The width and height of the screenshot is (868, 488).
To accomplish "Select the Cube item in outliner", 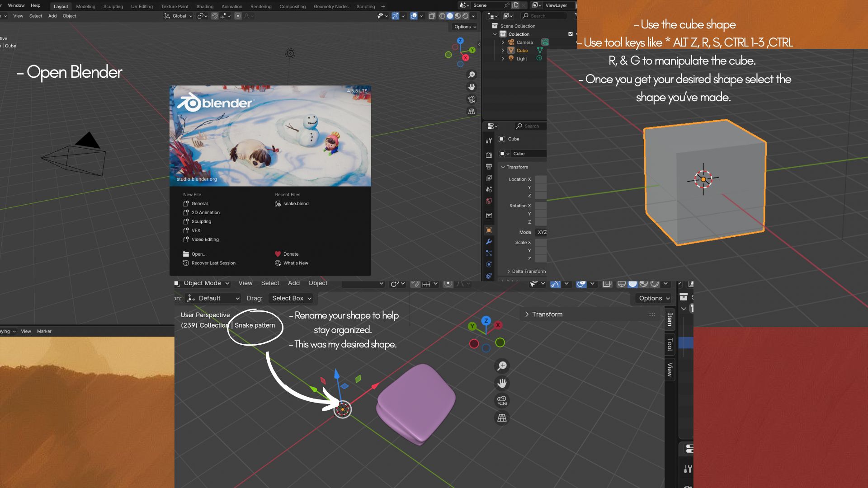I will (x=522, y=50).
